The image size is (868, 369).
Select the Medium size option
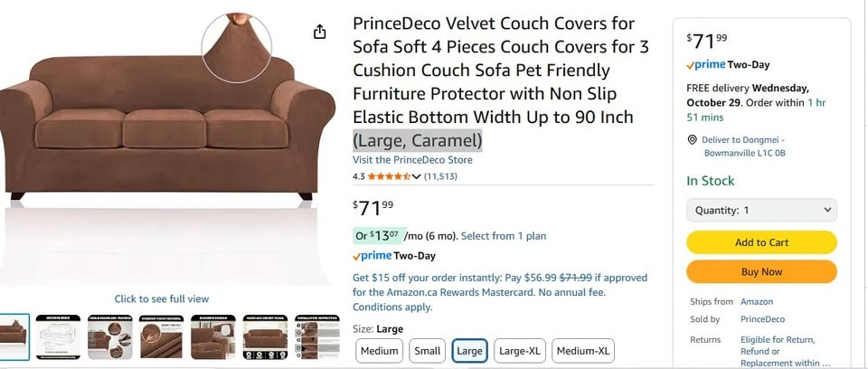pyautogui.click(x=379, y=351)
